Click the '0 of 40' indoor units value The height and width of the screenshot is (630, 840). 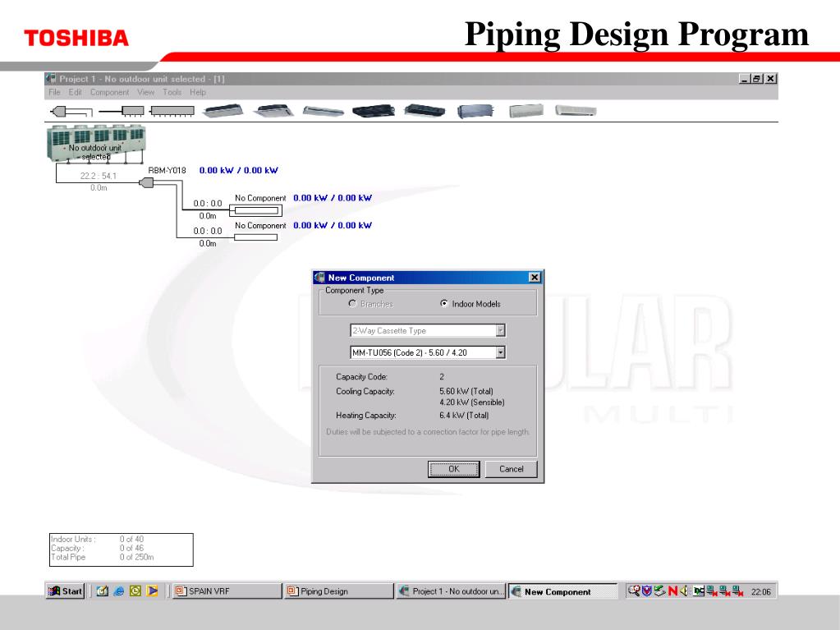[131, 540]
